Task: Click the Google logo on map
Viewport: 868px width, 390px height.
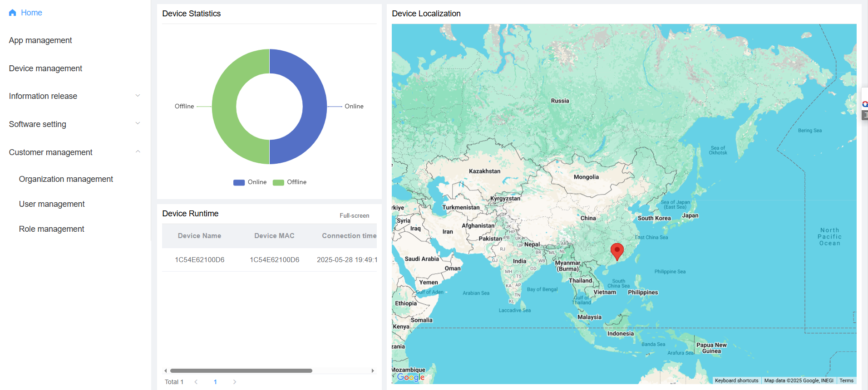Action: click(410, 377)
